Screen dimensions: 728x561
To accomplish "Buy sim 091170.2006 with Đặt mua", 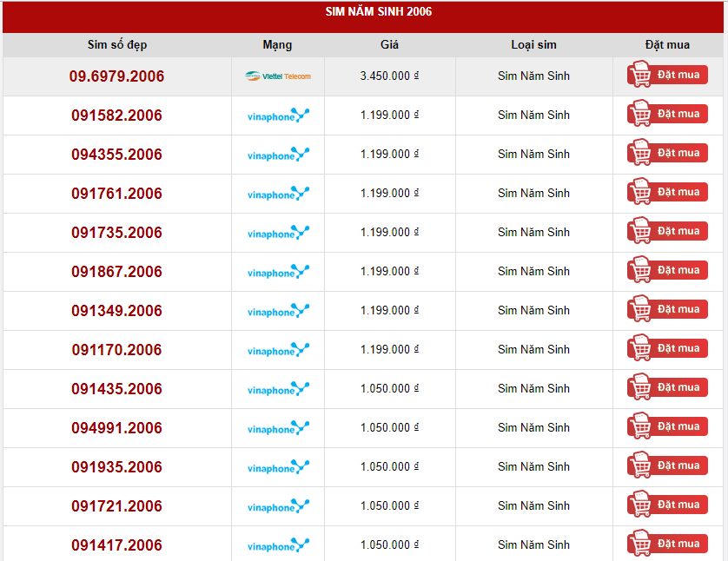I will pos(667,348).
